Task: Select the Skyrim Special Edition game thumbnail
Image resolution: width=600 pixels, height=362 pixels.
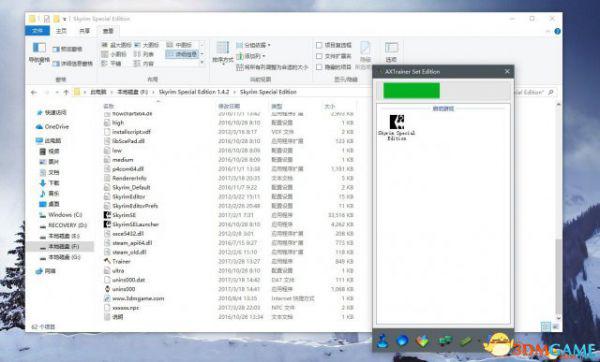Action: 397,127
